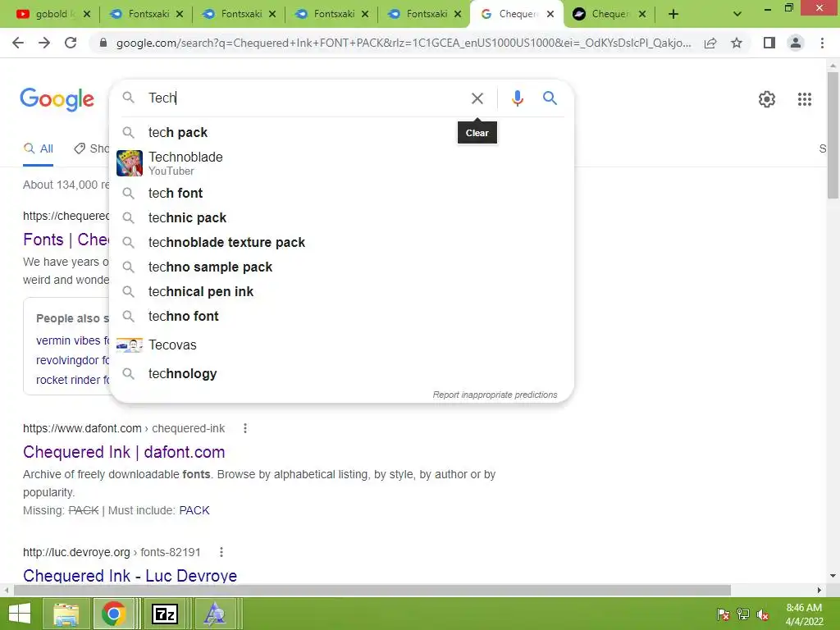The height and width of the screenshot is (630, 840).
Task: Open the taskbar clock and date
Action: [x=804, y=614]
